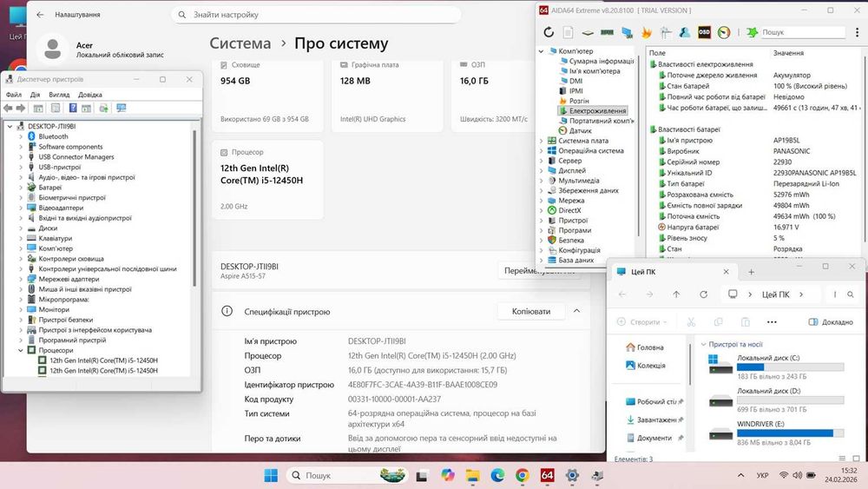Click the Знайти настройку search field
This screenshot has height=489, width=868.
coord(316,15)
